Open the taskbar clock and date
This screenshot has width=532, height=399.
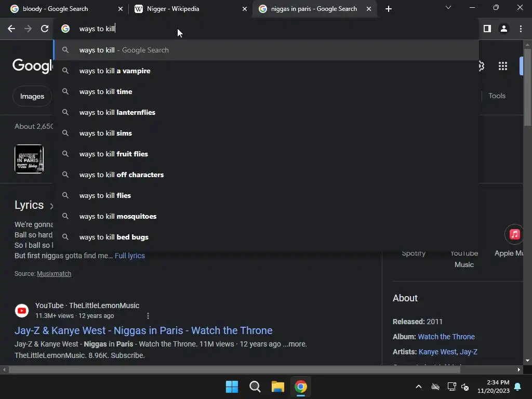coord(494,387)
